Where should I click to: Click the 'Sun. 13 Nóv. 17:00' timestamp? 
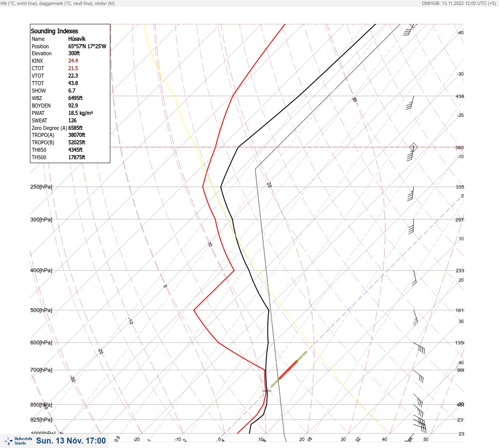click(x=71, y=441)
